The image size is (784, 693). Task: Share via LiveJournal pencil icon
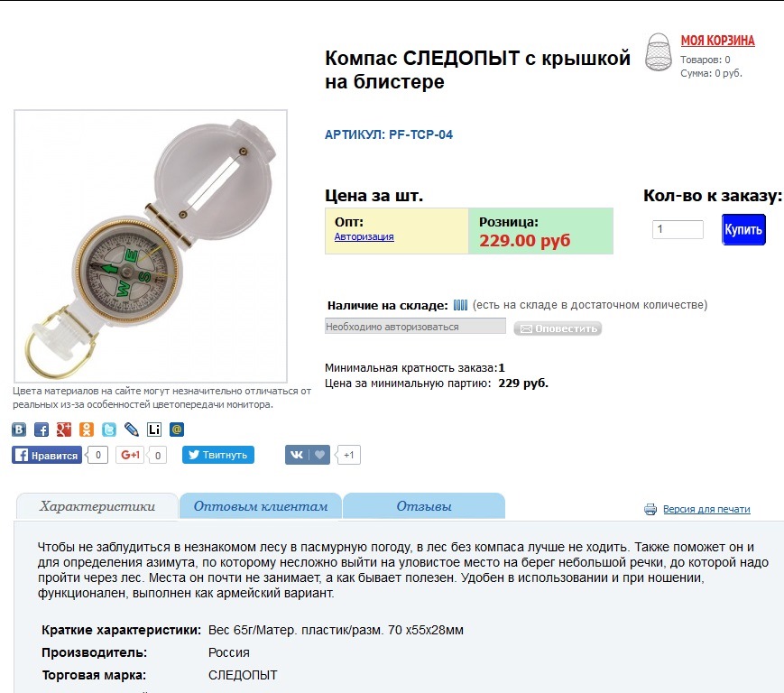(132, 430)
